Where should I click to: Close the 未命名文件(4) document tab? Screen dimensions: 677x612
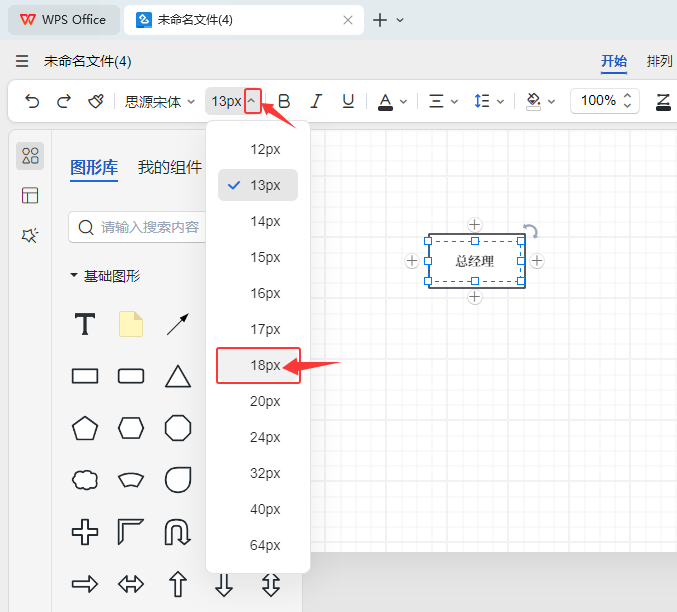[348, 20]
